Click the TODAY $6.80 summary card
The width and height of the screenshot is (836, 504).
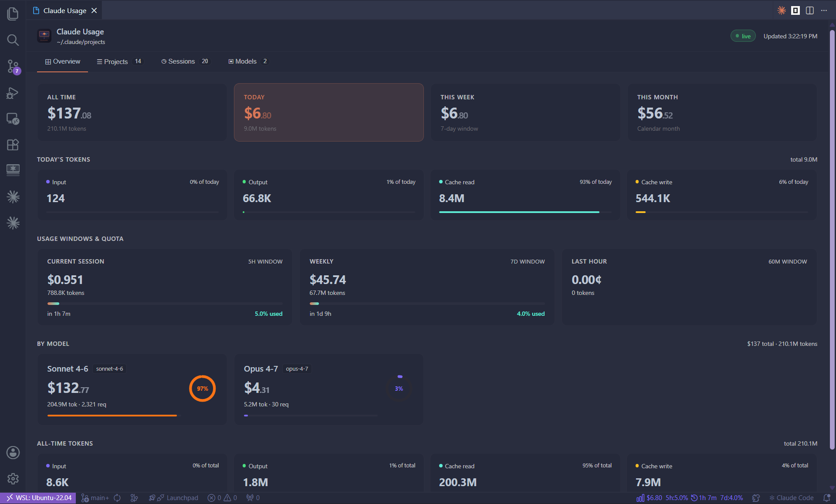pos(329,112)
